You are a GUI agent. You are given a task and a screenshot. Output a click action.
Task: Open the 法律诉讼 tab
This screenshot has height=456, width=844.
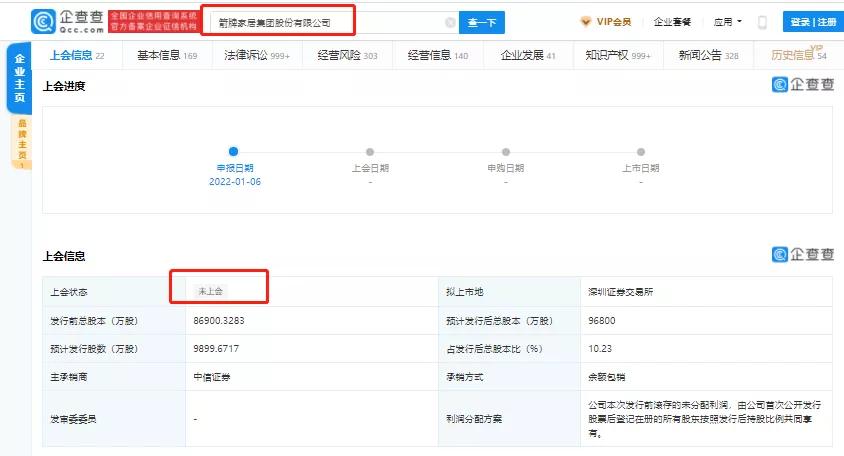pyautogui.click(x=257, y=55)
